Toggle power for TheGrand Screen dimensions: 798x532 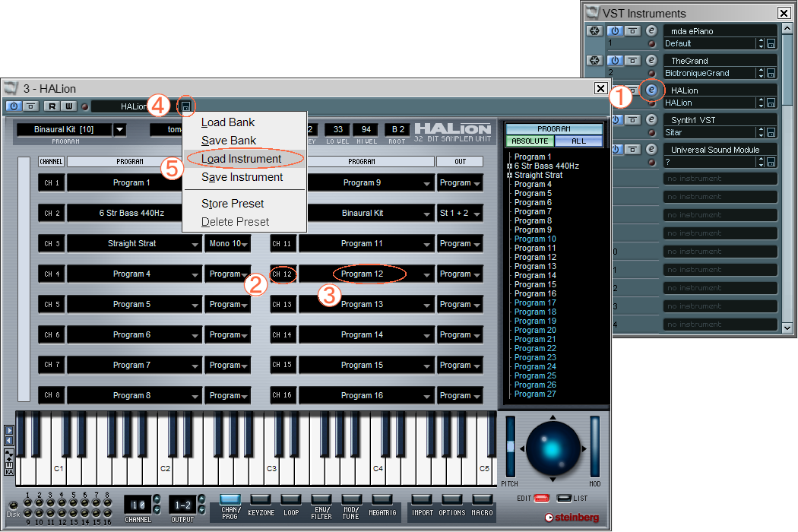click(615, 61)
